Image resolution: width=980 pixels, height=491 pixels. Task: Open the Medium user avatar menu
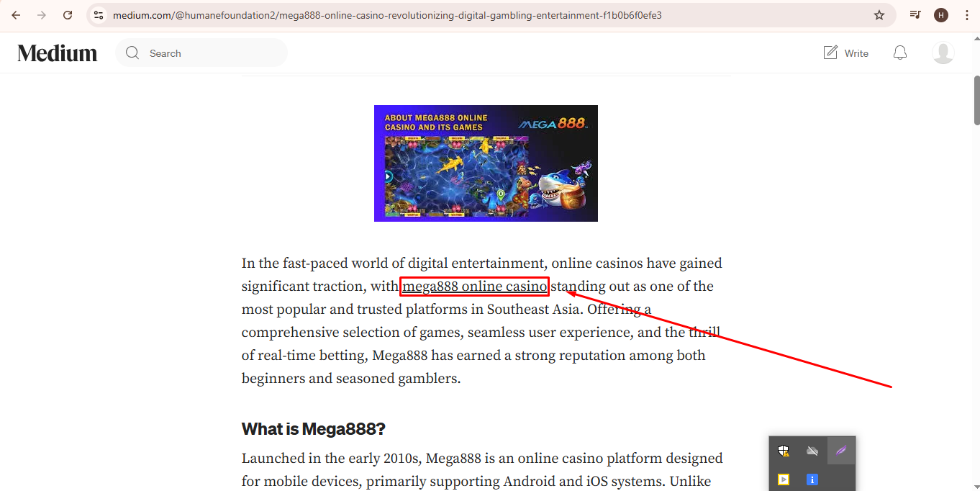943,53
